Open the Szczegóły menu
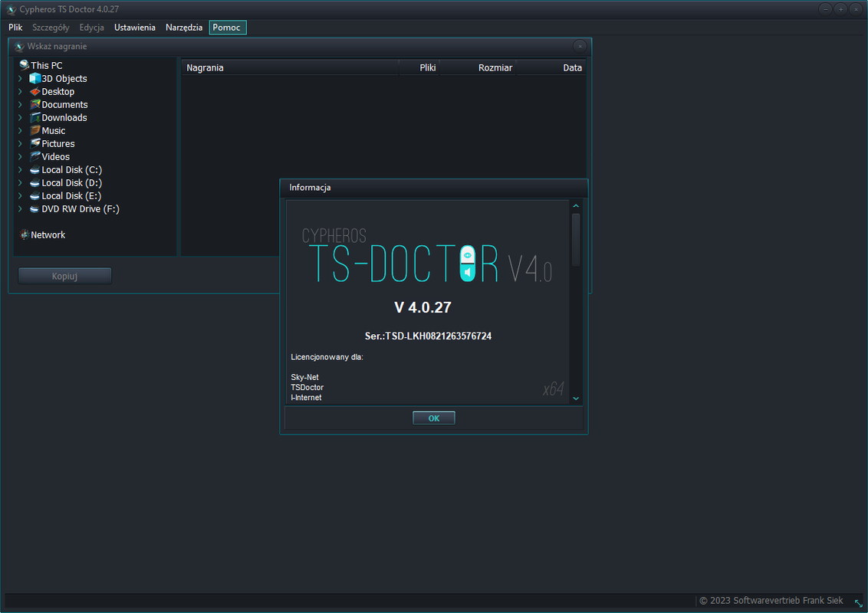 tap(51, 28)
